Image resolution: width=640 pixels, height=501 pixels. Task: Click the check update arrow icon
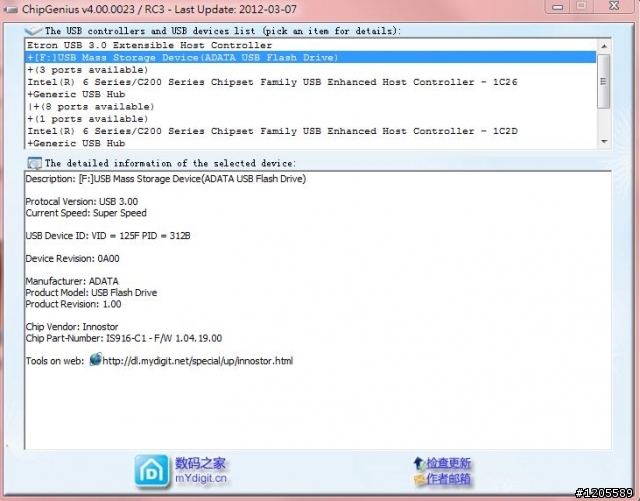pyautogui.click(x=419, y=463)
